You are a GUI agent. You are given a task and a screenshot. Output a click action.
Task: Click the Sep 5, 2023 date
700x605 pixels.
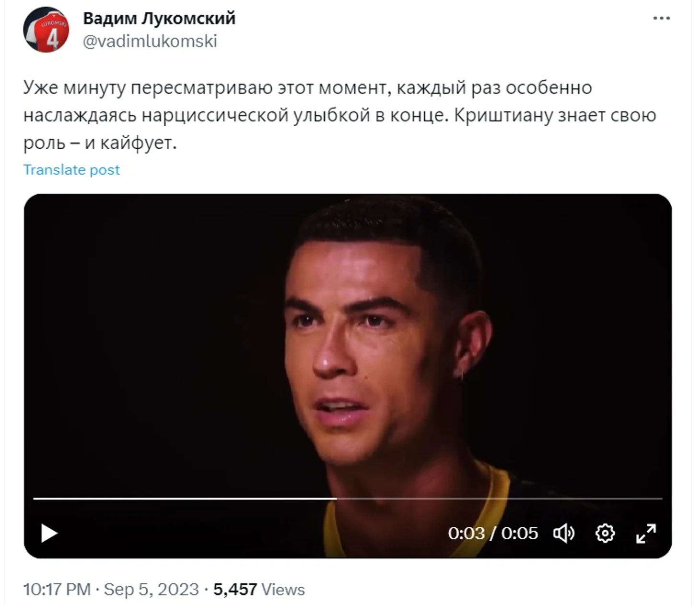tap(151, 589)
